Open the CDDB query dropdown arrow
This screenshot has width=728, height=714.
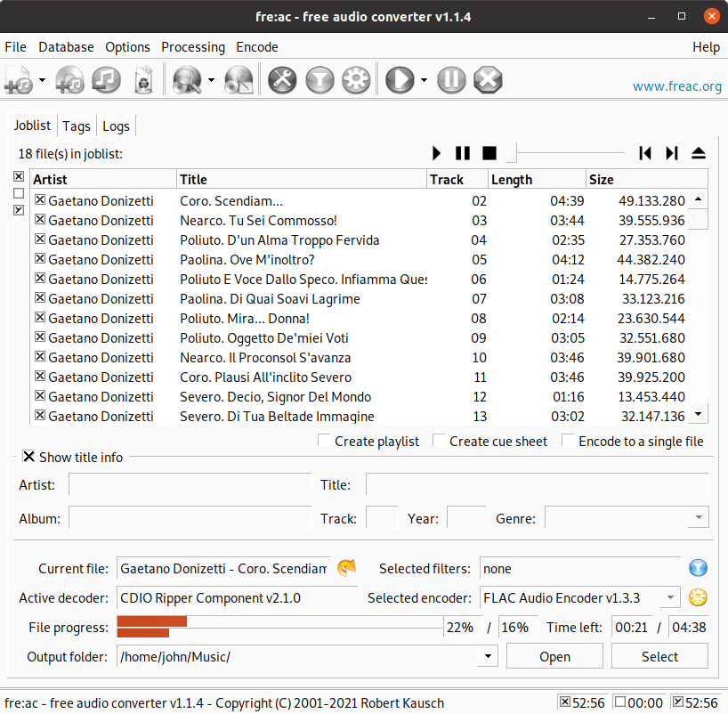pyautogui.click(x=211, y=80)
